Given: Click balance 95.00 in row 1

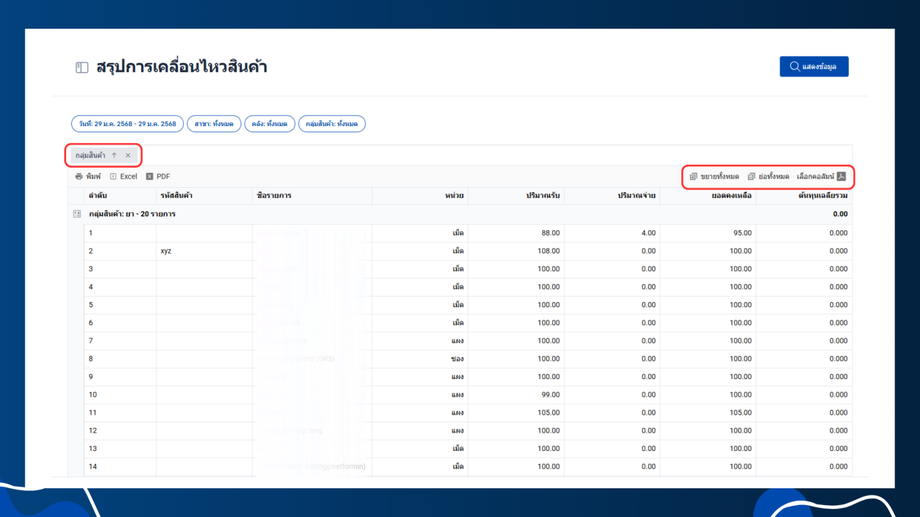Looking at the screenshot, I should point(742,233).
